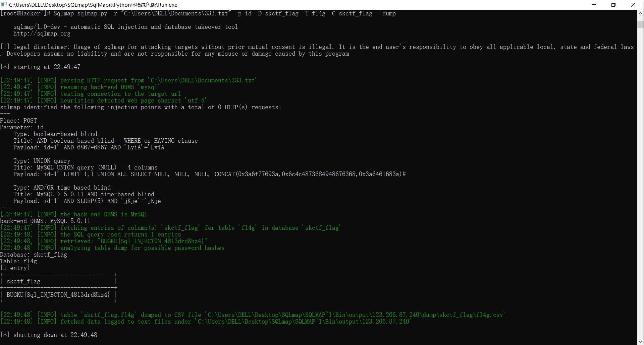Click the scrollbar down arrow
This screenshot has height=345, width=644.
coord(640,341)
